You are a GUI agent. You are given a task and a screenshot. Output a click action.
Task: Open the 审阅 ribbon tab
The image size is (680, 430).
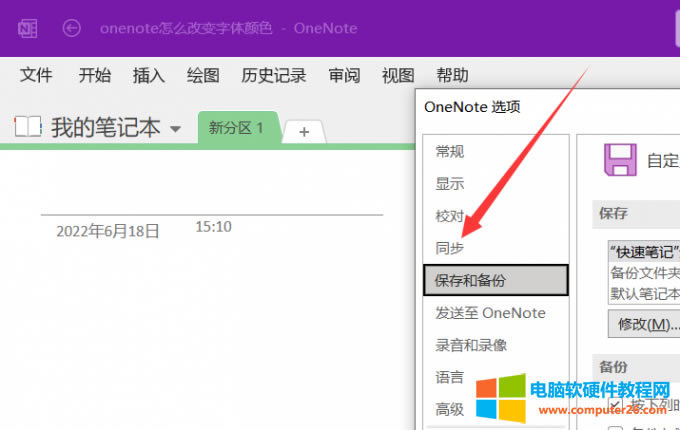[344, 75]
